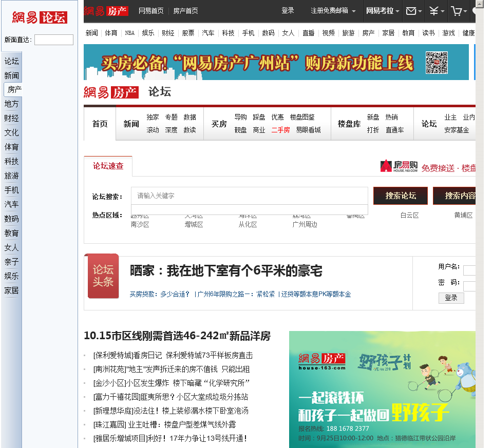The height and width of the screenshot is (448, 493).
Task: Open 还贷等额本息PK等额本金 link
Action: [x=316, y=295]
